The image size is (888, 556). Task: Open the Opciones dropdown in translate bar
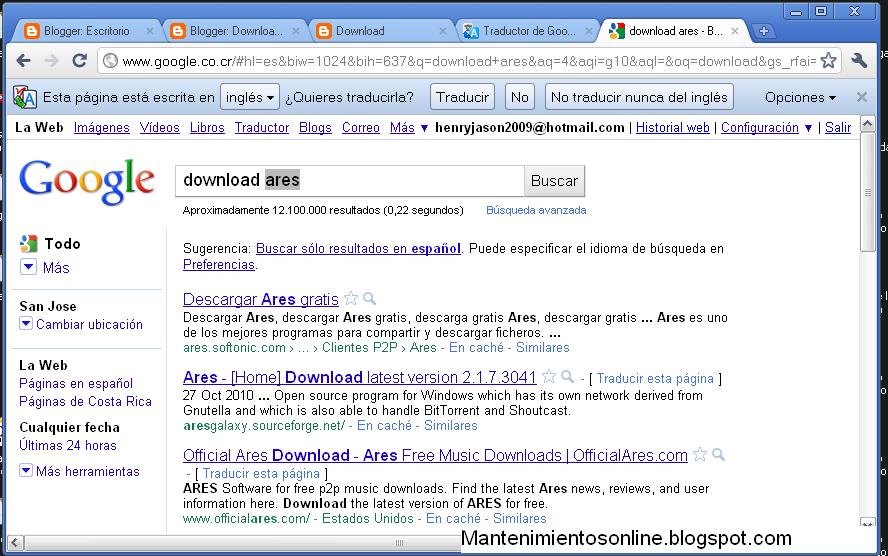[800, 97]
